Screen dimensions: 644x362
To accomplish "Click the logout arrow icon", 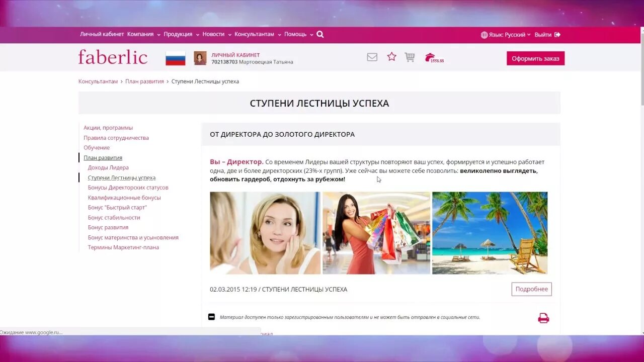I will (x=557, y=35).
